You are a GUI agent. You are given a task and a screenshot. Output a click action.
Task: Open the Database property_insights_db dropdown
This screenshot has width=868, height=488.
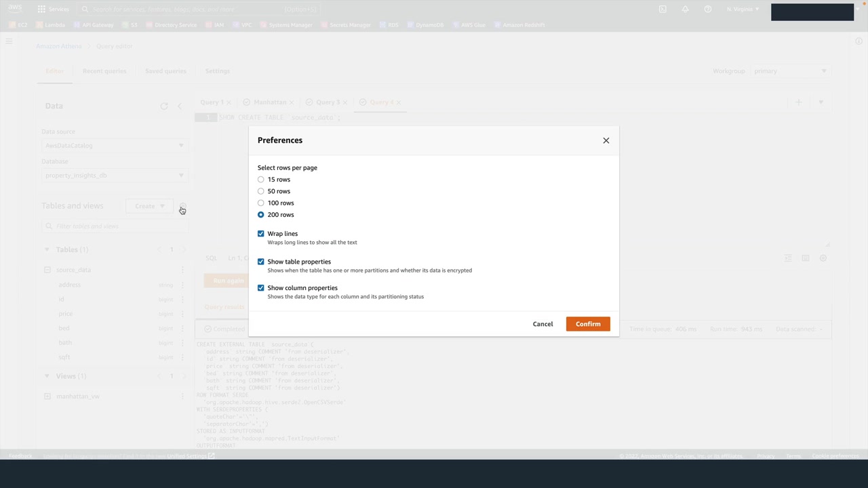point(114,176)
